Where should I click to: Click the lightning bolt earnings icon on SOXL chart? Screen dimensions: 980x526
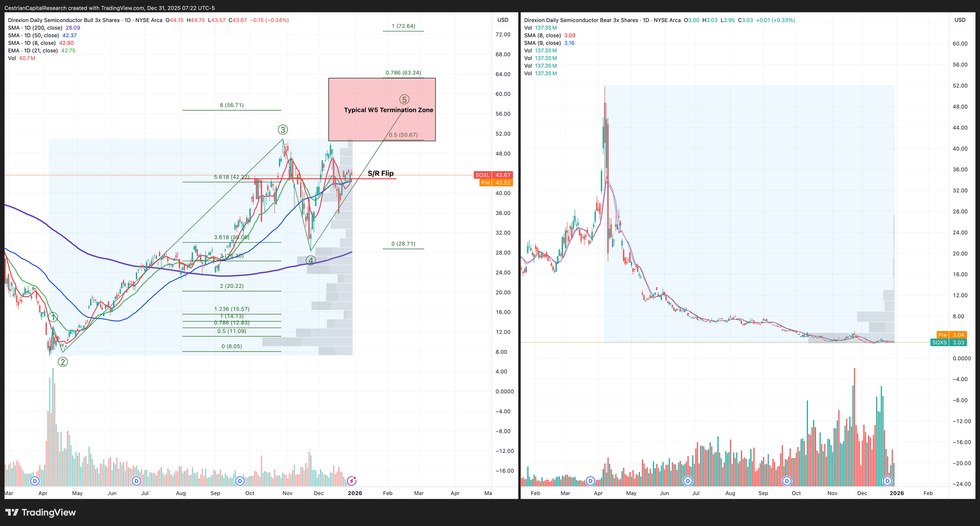[x=352, y=481]
